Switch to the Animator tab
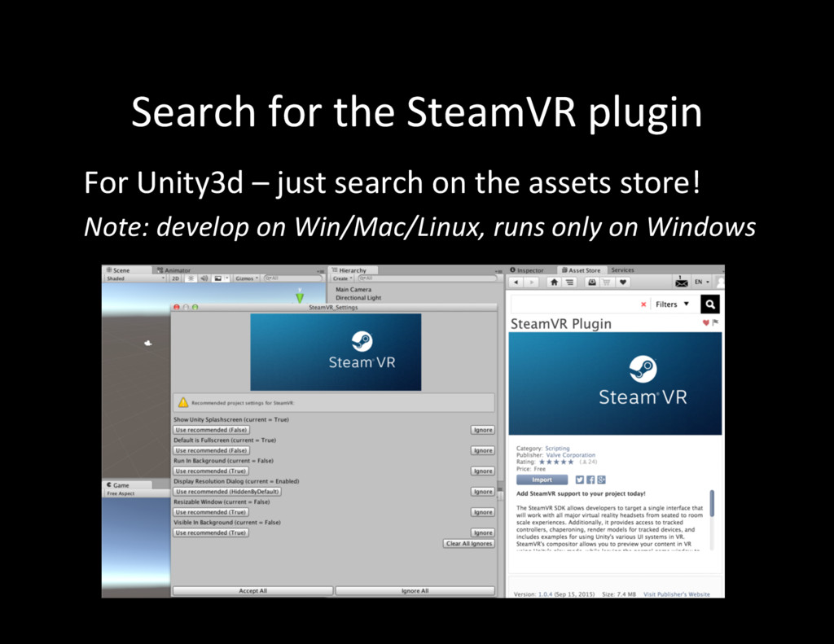The image size is (834, 644). click(174, 270)
